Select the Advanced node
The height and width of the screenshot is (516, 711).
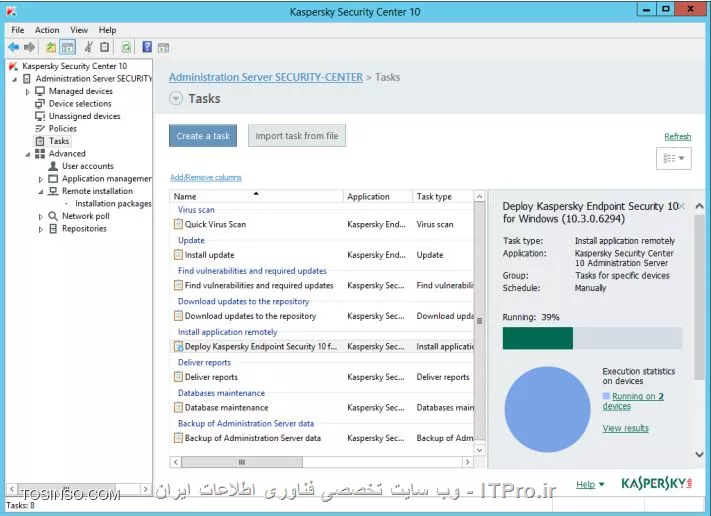tap(67, 153)
